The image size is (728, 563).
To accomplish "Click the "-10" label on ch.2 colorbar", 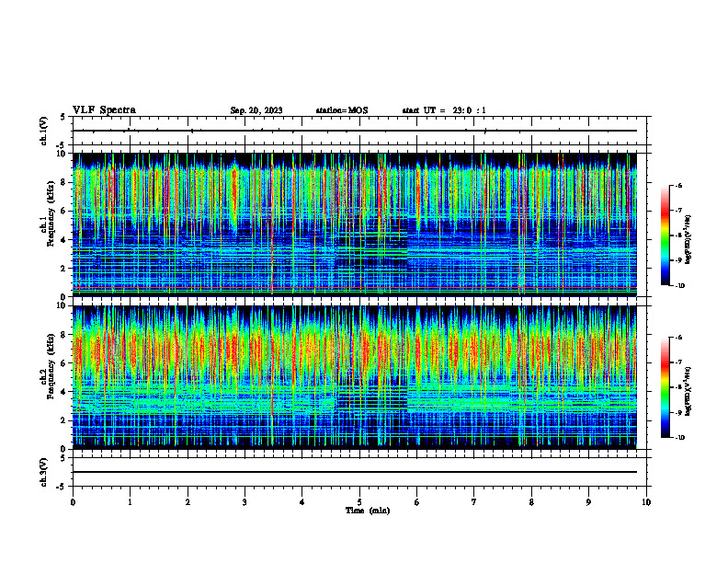I will click(680, 438).
